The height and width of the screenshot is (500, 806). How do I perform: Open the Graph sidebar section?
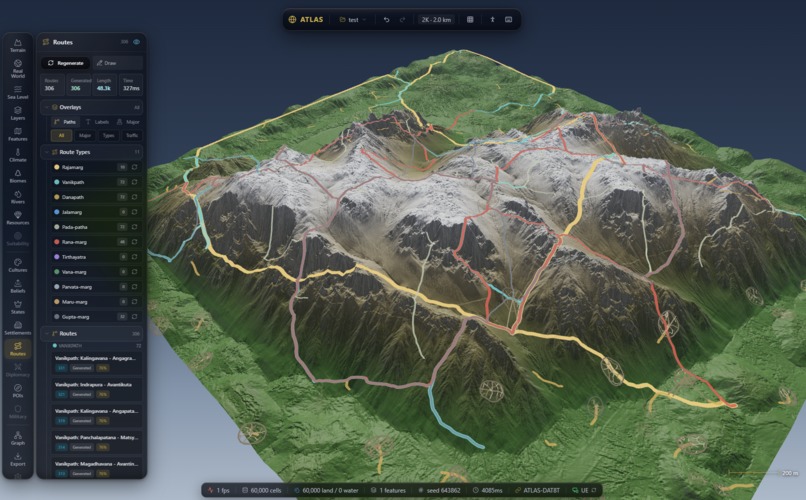point(17,438)
